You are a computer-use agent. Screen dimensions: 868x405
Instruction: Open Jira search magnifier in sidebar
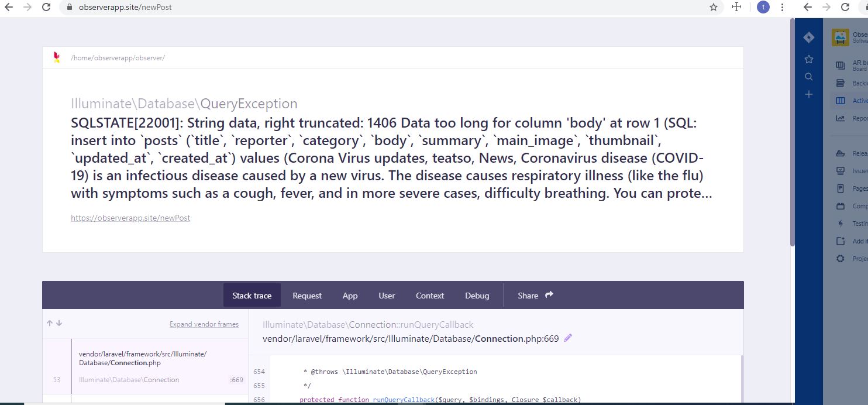[x=808, y=77]
